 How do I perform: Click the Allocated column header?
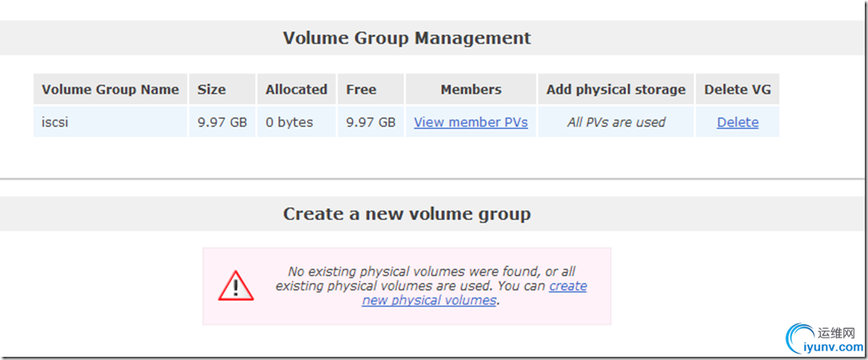(296, 89)
